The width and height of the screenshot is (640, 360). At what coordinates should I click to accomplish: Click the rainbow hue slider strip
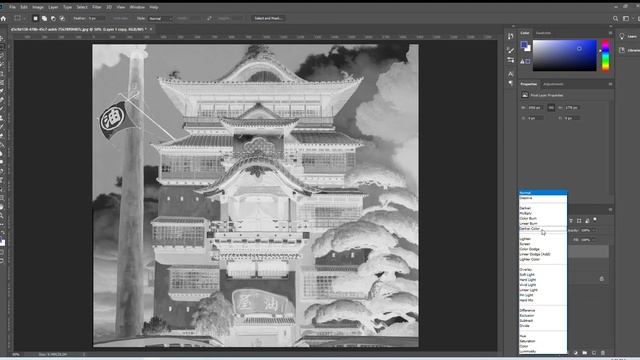(605, 56)
